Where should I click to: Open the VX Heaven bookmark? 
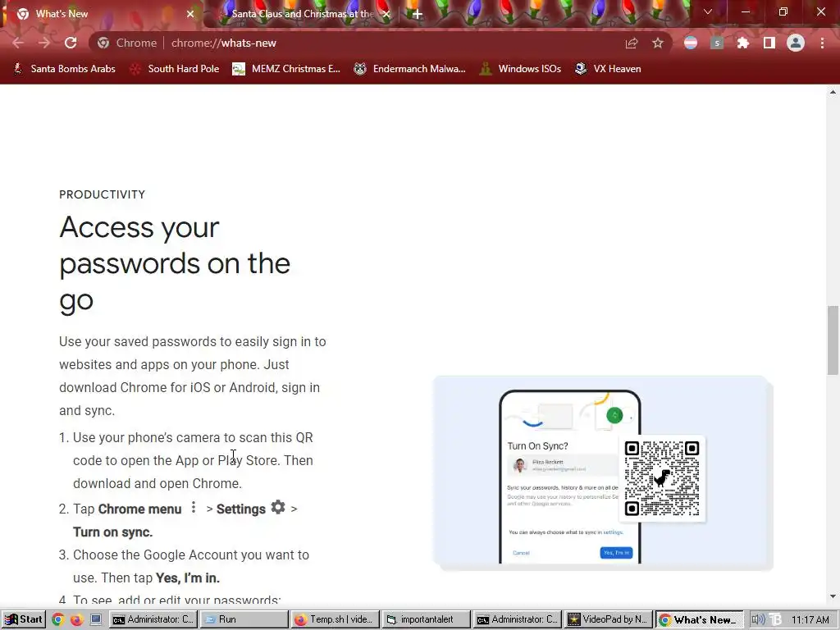pos(608,69)
